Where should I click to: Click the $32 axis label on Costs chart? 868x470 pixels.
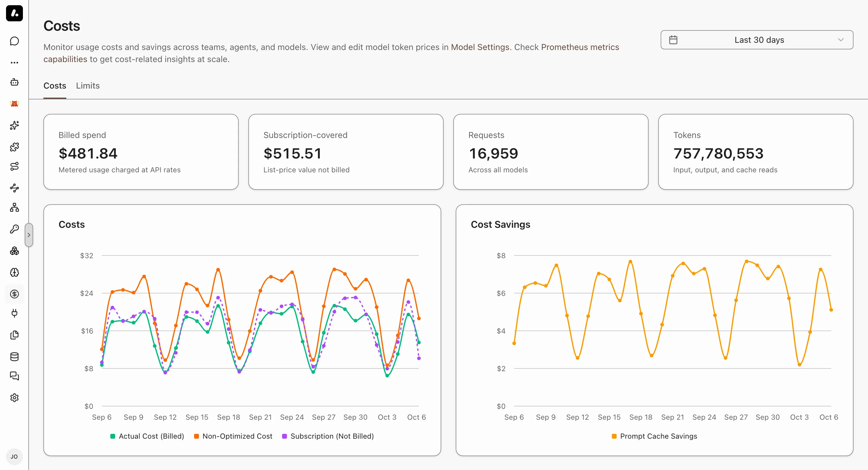point(86,255)
